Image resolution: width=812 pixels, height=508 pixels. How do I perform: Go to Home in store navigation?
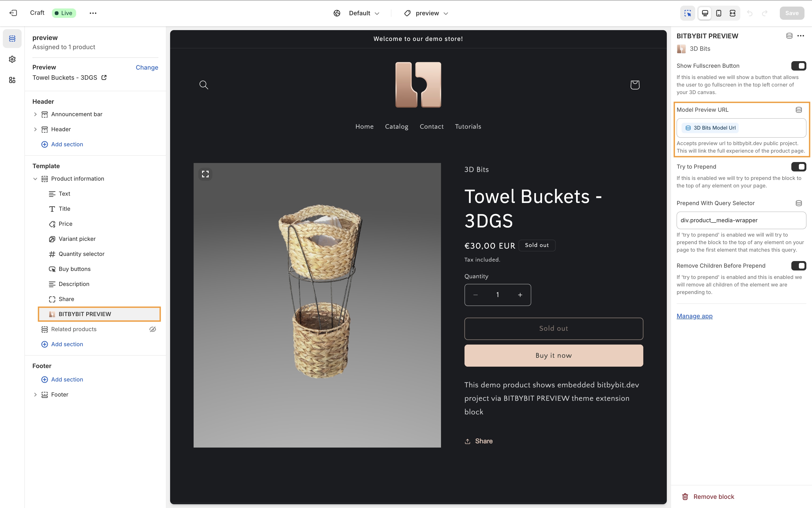[364, 127]
